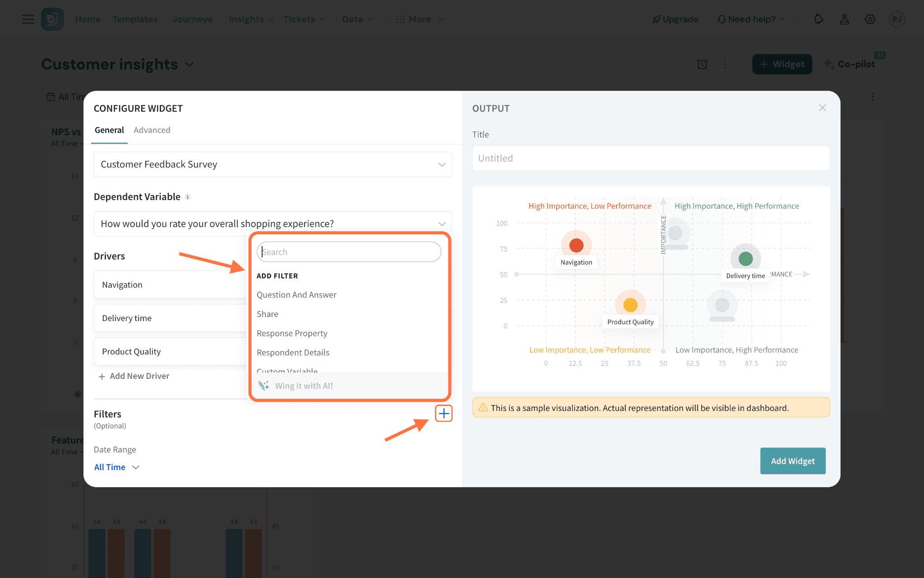Screen dimensions: 924x578
Task: Click the Dependent Variable info icon
Action: tap(188, 197)
